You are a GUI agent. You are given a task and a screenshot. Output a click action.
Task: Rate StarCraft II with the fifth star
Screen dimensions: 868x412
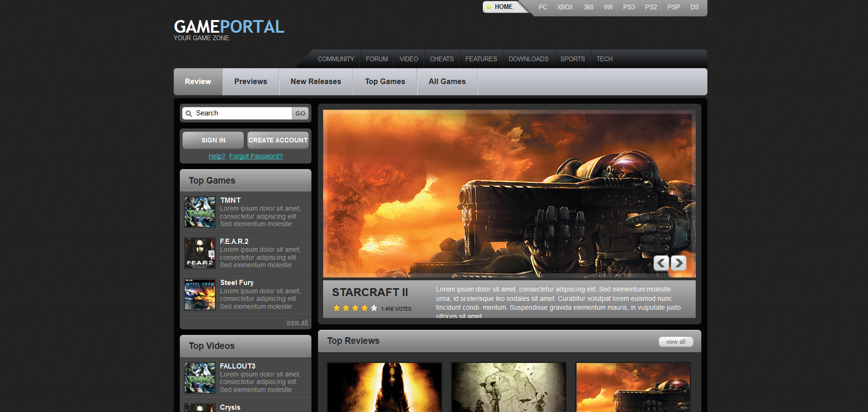click(374, 308)
